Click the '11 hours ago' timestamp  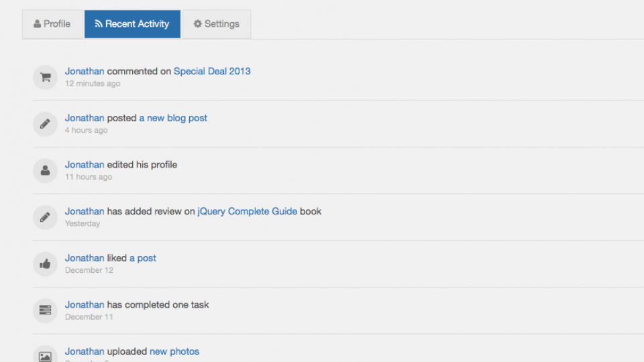tap(89, 177)
